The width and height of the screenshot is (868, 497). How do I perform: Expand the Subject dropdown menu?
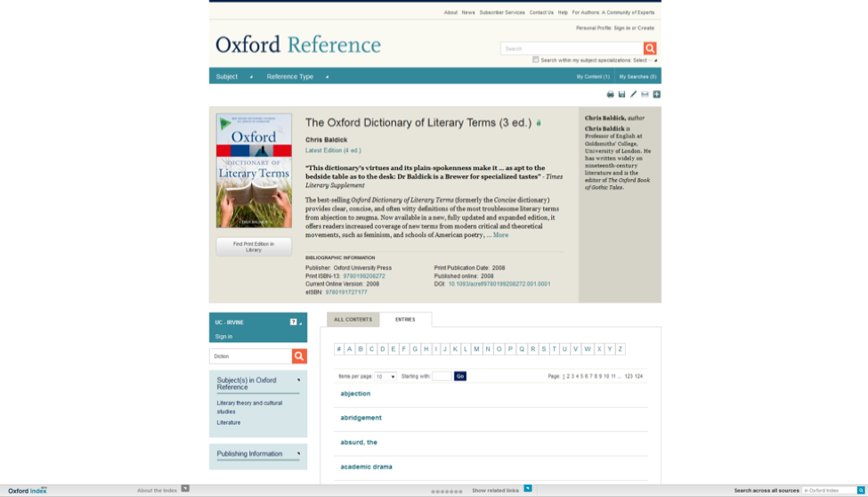[234, 77]
